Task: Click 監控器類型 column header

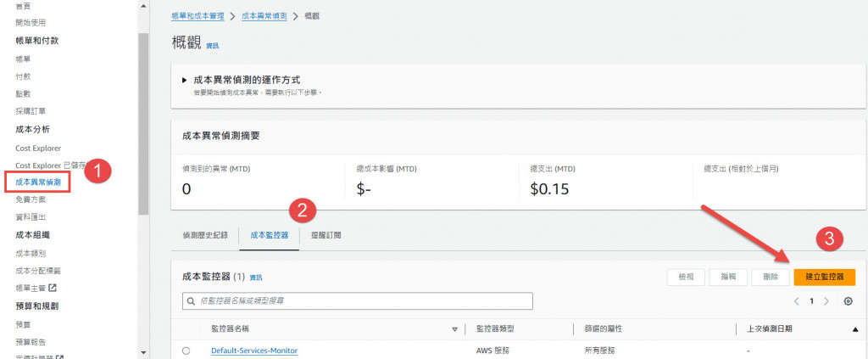Action: coord(495,329)
